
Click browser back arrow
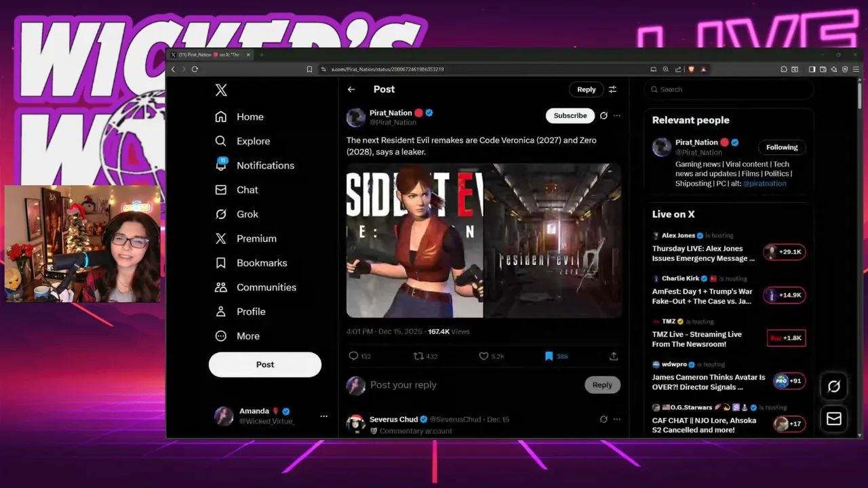click(x=173, y=69)
